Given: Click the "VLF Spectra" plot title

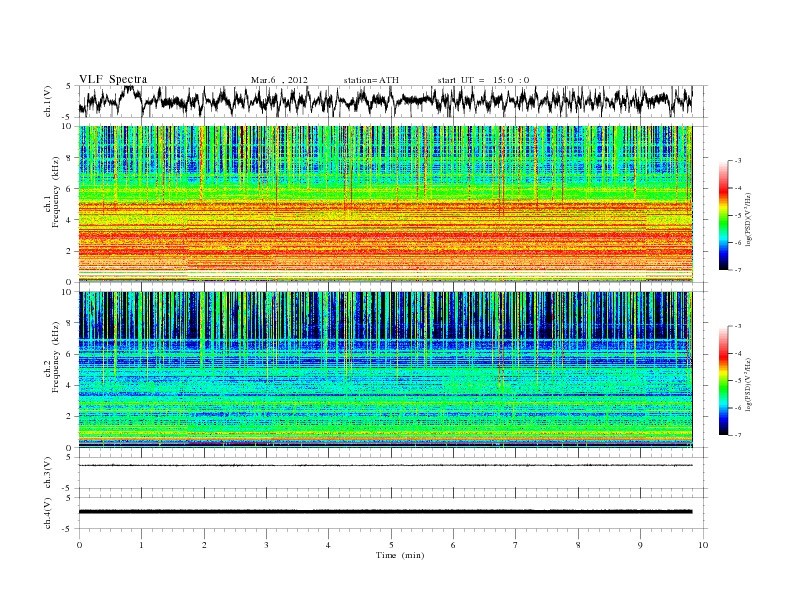Looking at the screenshot, I should click(x=113, y=79).
